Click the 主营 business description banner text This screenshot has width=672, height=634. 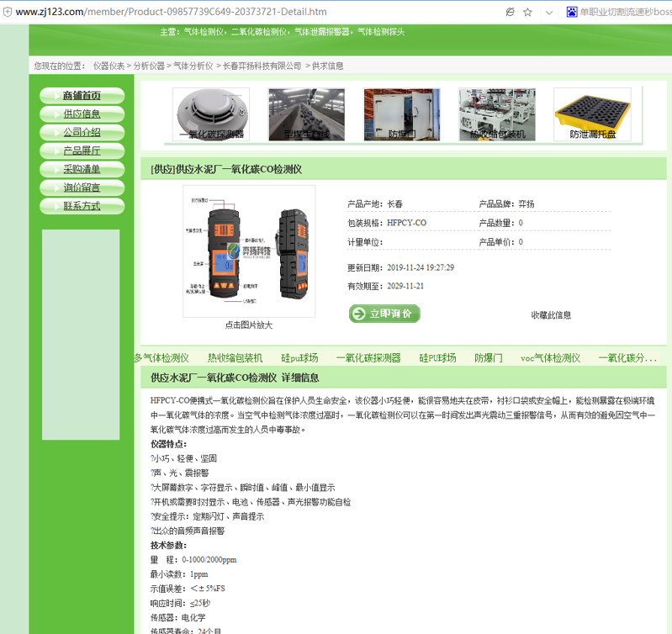tap(283, 32)
